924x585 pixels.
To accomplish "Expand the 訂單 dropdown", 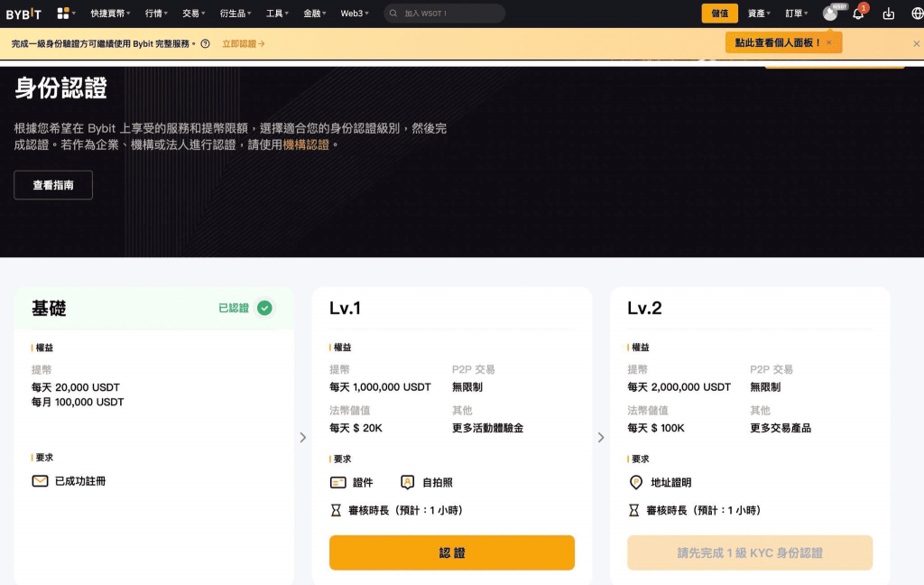I will [x=797, y=13].
